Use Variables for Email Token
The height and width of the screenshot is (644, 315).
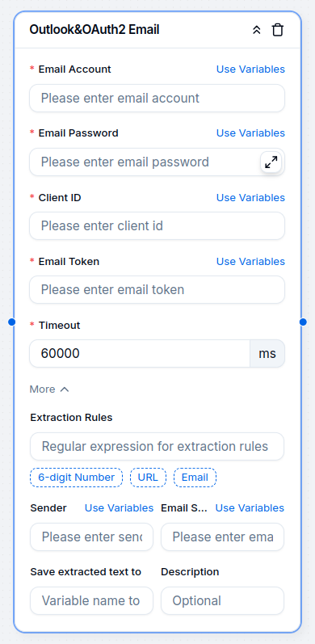250,262
